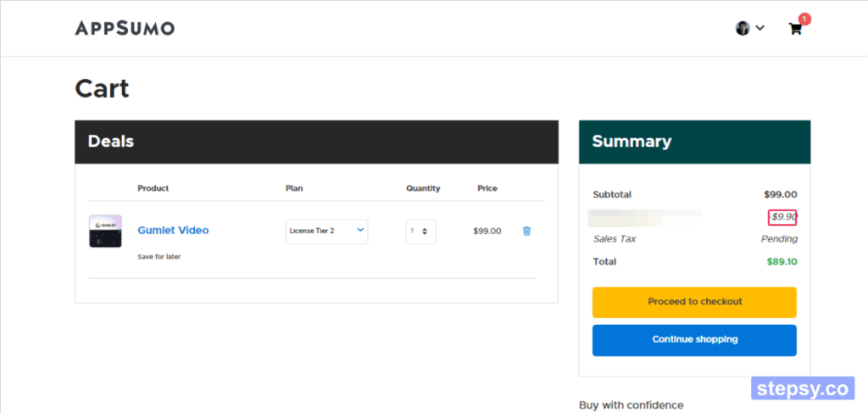Image resolution: width=868 pixels, height=413 pixels.
Task: Remove Gumlet Video with trash icon
Action: pyautogui.click(x=526, y=231)
